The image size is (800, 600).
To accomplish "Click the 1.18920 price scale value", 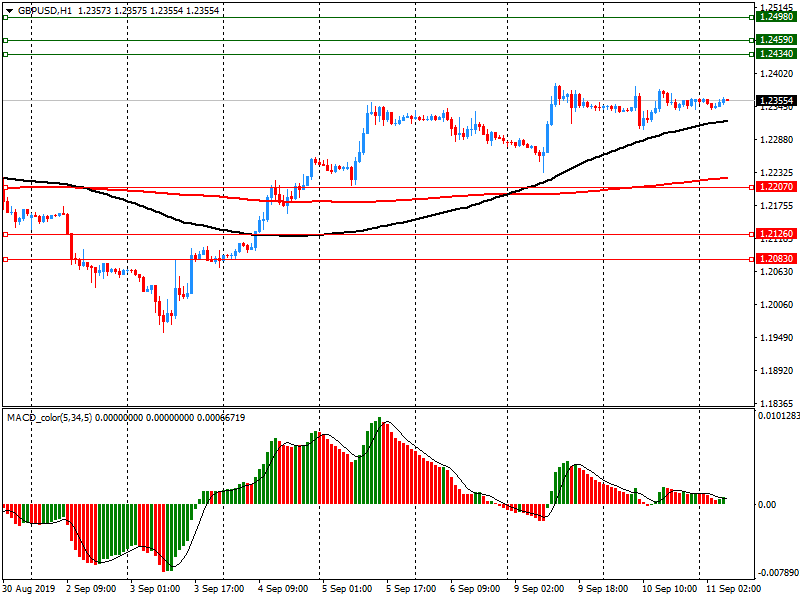I will (x=777, y=371).
